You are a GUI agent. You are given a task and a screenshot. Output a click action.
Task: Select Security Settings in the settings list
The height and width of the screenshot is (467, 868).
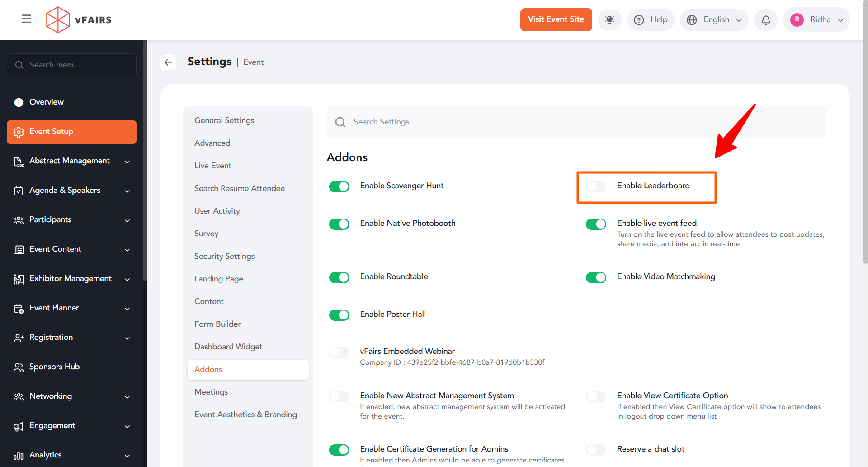[x=224, y=256]
